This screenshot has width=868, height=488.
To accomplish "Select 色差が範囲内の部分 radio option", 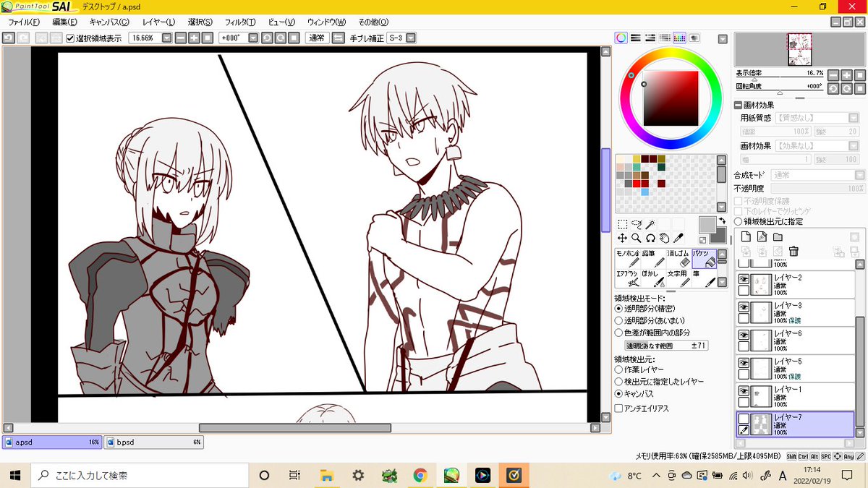I will (618, 333).
